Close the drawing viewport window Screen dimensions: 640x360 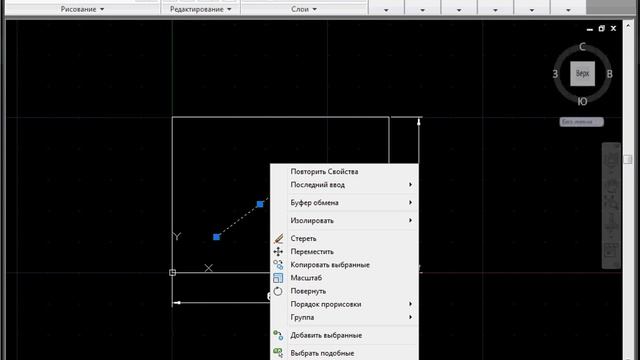613,29
